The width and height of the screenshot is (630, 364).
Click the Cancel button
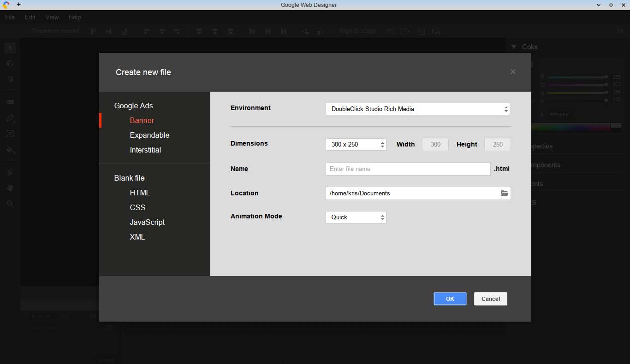click(491, 299)
